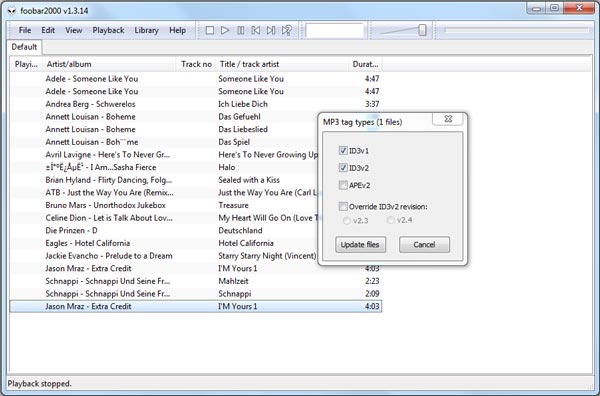Select the v2.3 radio button
The image size is (600, 396).
347,220
